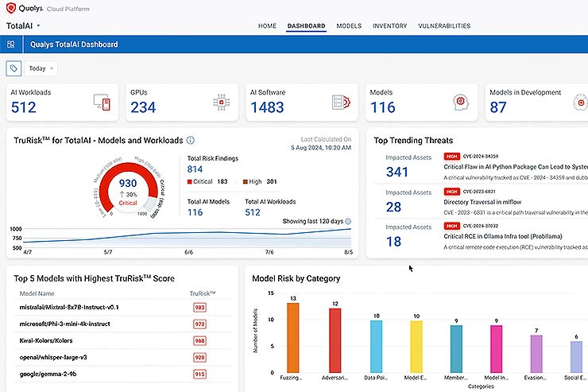Open settings gear beside Showing last 120 days
The image size is (588, 392).
click(x=348, y=221)
